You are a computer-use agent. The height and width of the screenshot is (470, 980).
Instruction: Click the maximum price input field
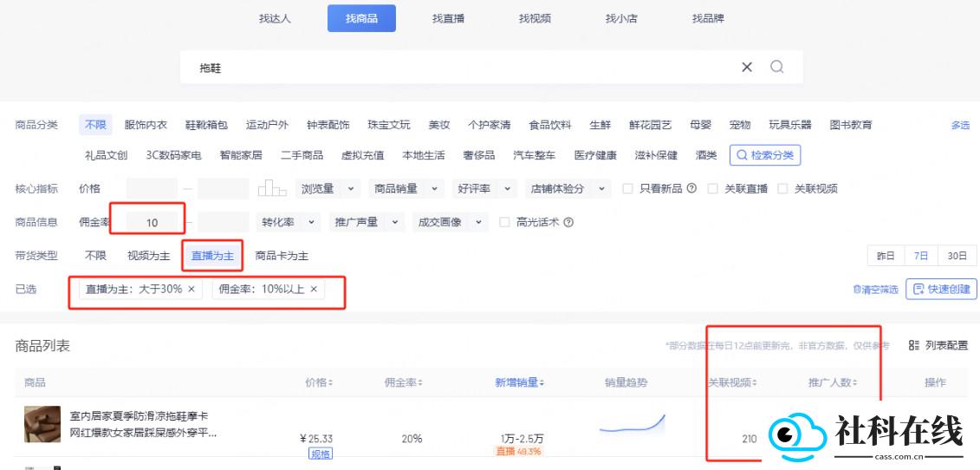coord(224,188)
